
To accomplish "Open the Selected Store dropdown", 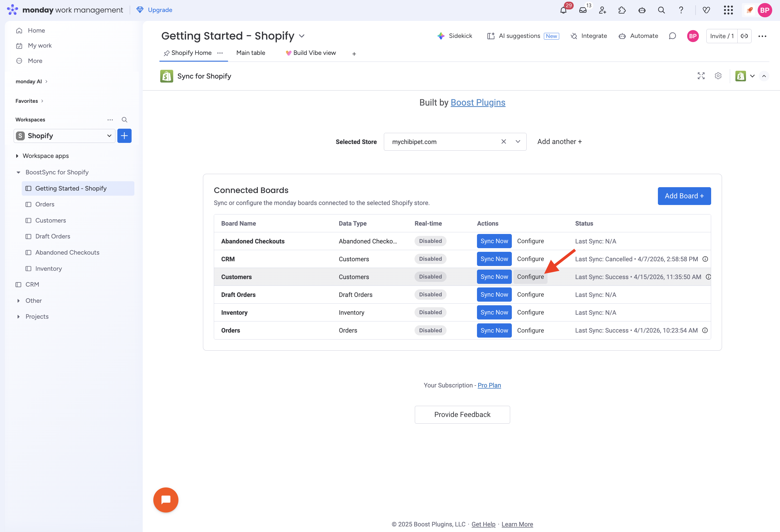I will [x=518, y=141].
